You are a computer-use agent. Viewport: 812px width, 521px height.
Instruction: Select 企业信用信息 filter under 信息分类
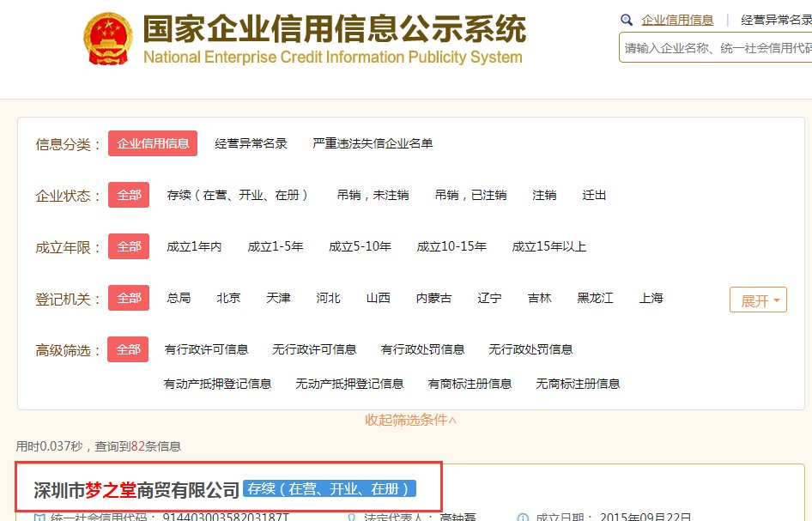(153, 143)
